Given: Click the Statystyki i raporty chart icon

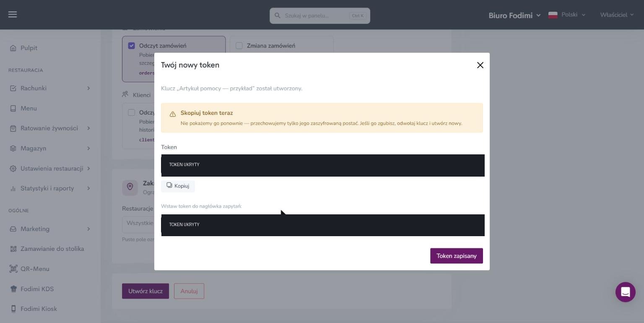Looking at the screenshot, I should point(13,188).
